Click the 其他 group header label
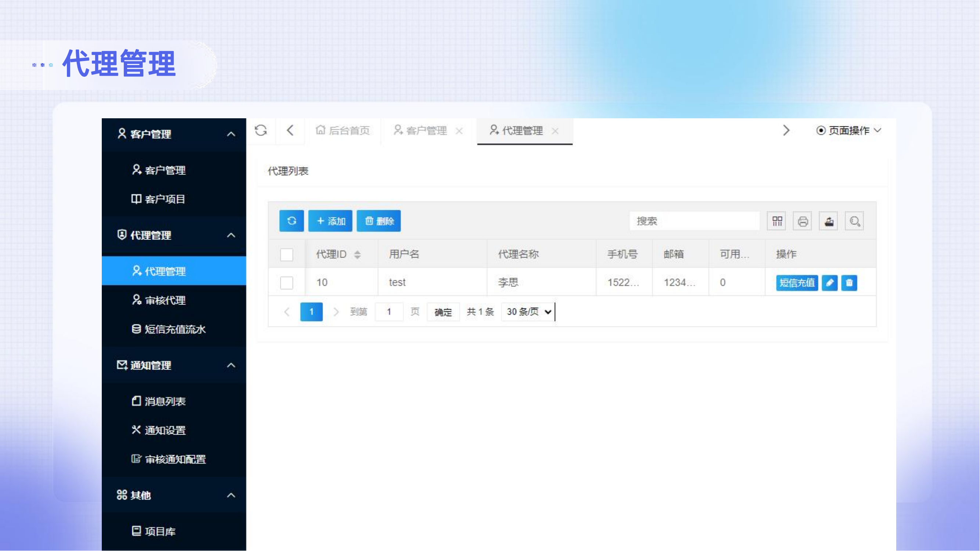Viewport: 980px width, 551px height. [x=141, y=496]
